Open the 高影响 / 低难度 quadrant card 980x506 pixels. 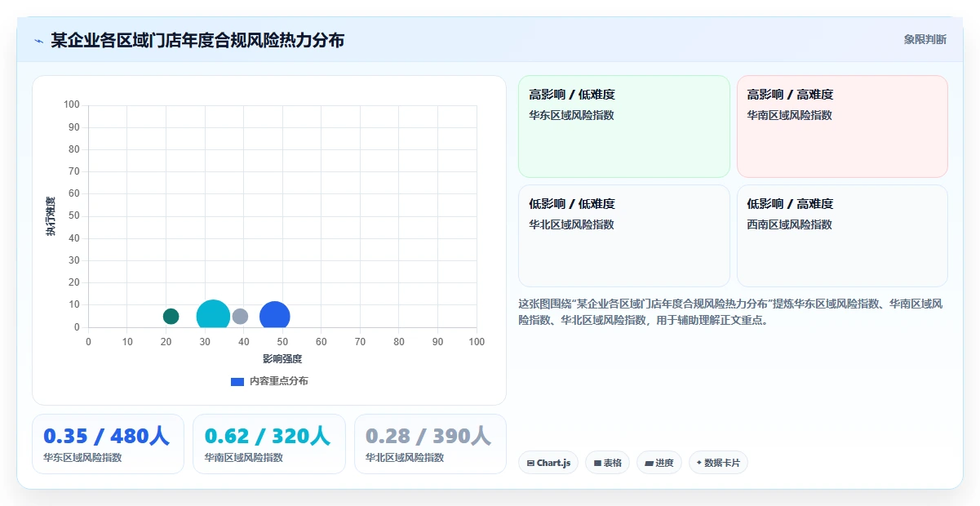point(624,126)
